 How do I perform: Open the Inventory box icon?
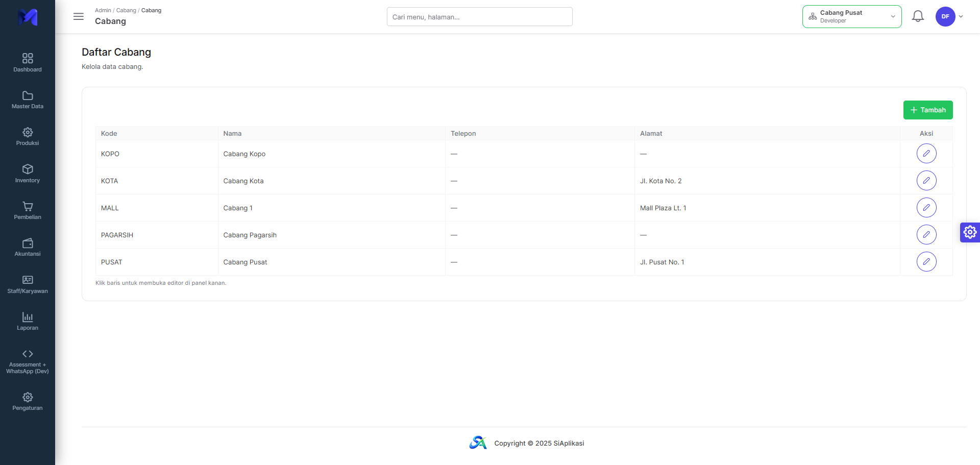point(28,169)
